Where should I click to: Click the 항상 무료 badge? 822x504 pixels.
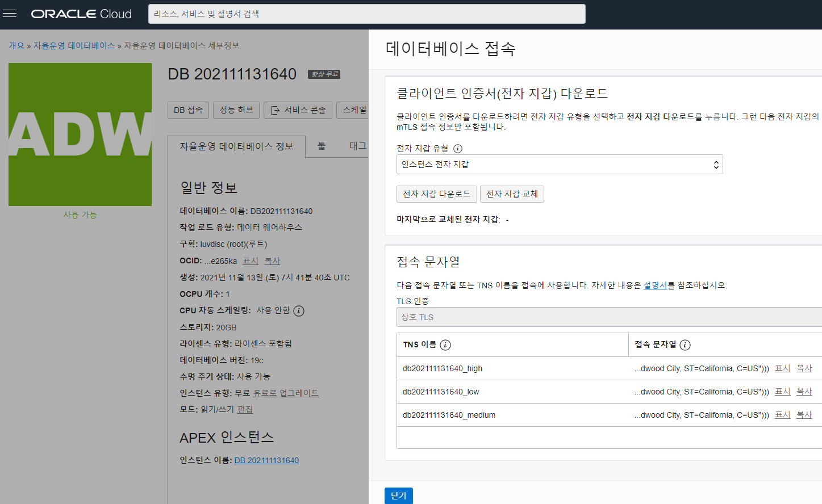(324, 74)
